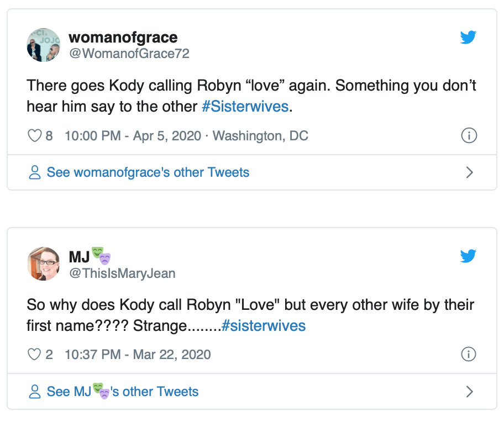Click the See MJ's other Tweets link

[123, 392]
